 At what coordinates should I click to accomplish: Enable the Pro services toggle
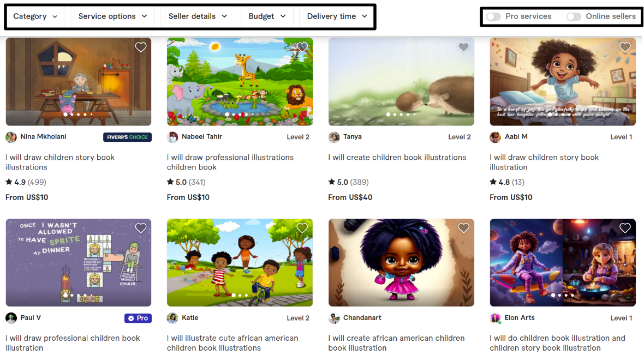493,16
